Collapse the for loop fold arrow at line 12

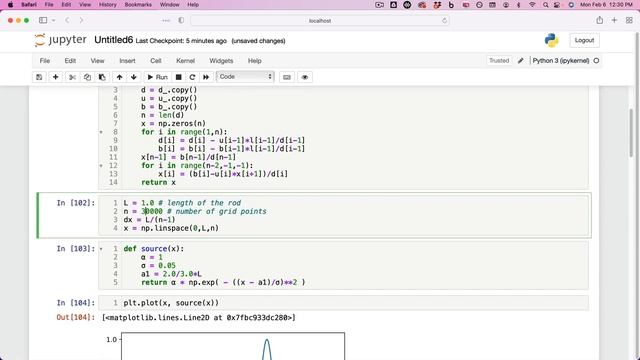tap(101, 166)
